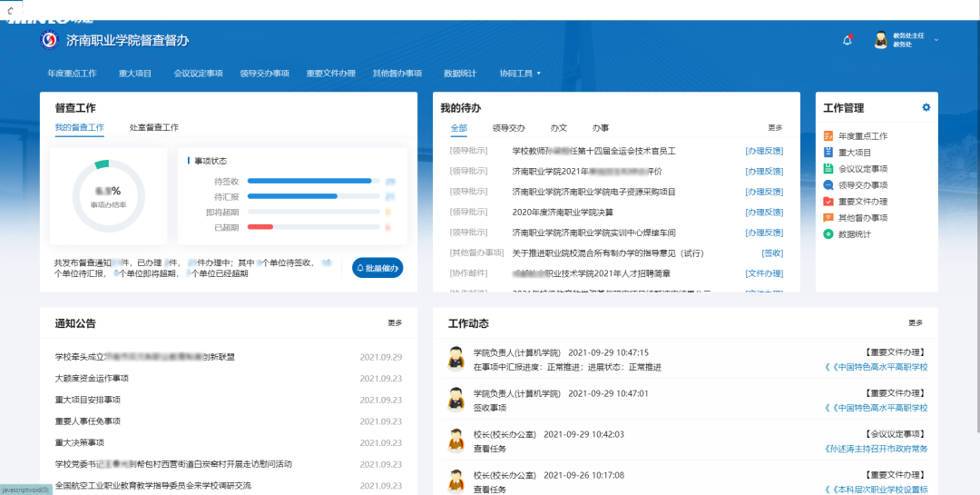Click 文件办理 for 人才招聘简章 item
Image resolution: width=980 pixels, height=495 pixels.
pos(764,273)
